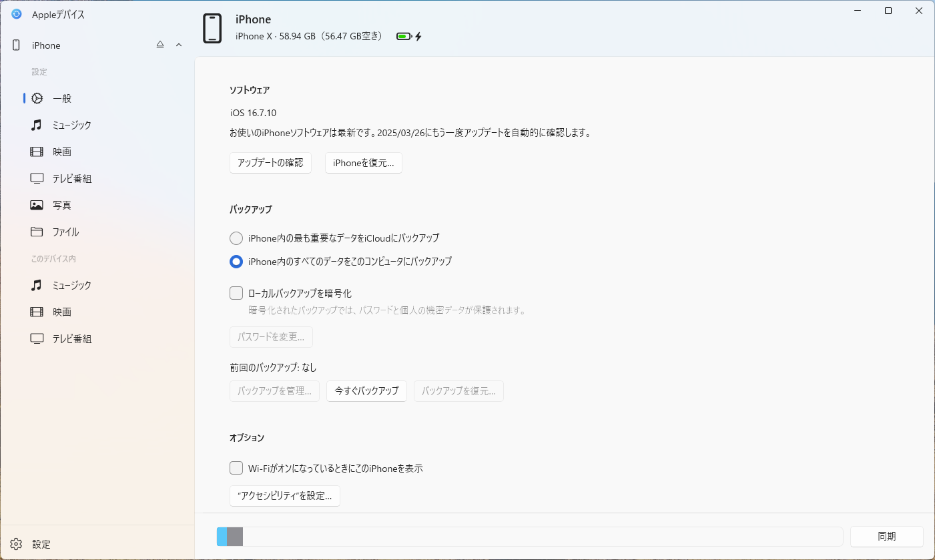Click the storage usage bar at bottom
The height and width of the screenshot is (560, 935).
(530, 536)
